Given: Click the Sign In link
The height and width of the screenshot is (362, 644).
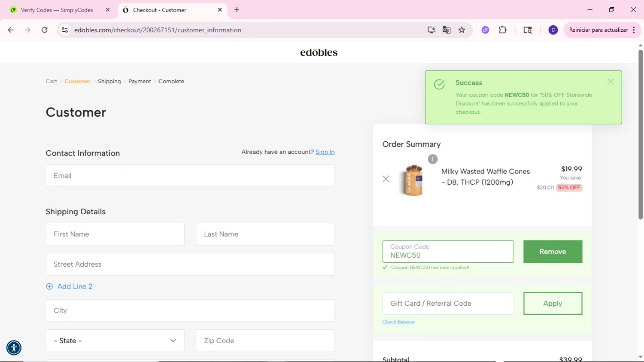Looking at the screenshot, I should pyautogui.click(x=325, y=152).
